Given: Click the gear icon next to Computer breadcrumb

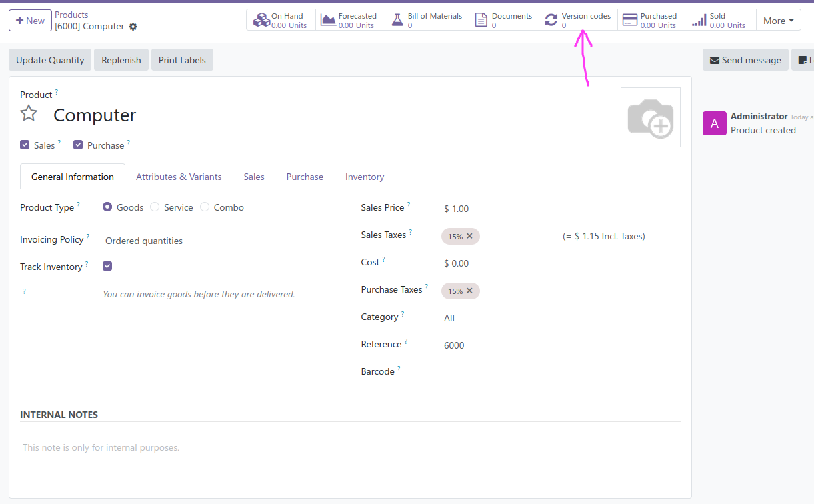Looking at the screenshot, I should tap(133, 27).
